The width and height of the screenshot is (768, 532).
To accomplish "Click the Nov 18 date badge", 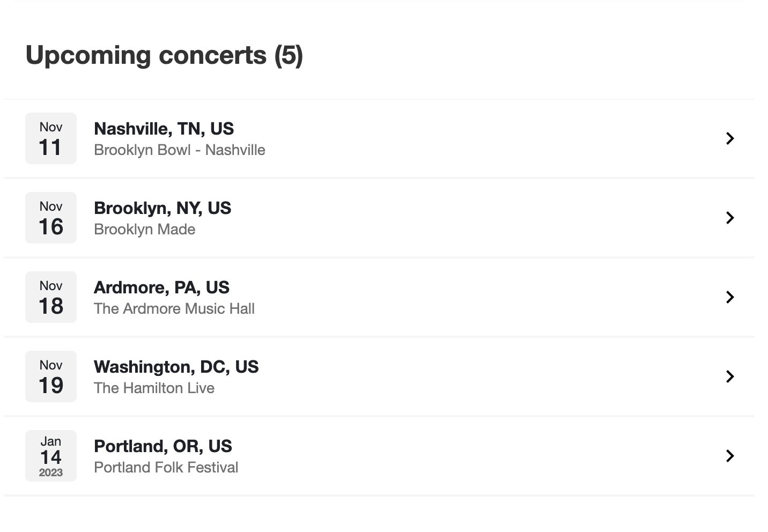I will coord(51,297).
